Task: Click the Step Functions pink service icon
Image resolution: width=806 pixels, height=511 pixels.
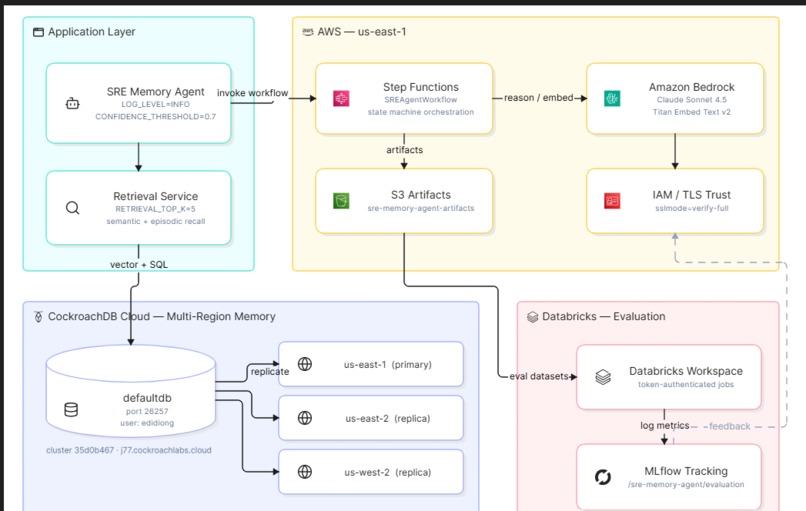Action: [x=341, y=98]
